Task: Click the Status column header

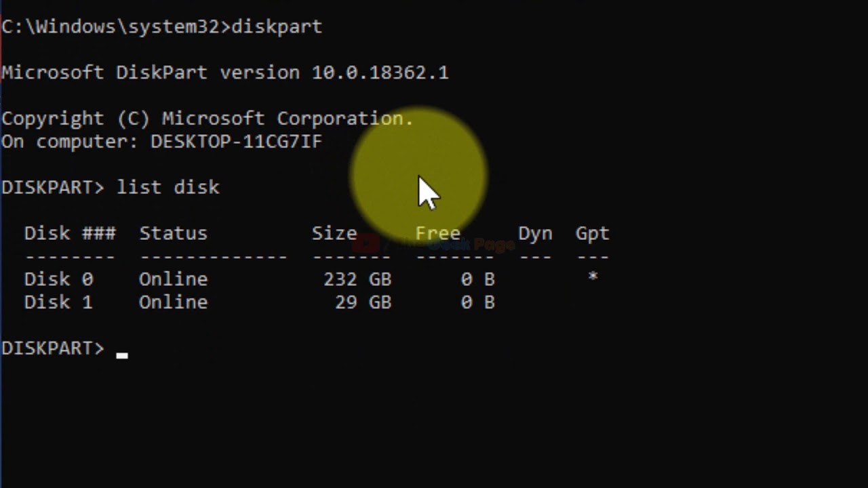Action: tap(173, 233)
